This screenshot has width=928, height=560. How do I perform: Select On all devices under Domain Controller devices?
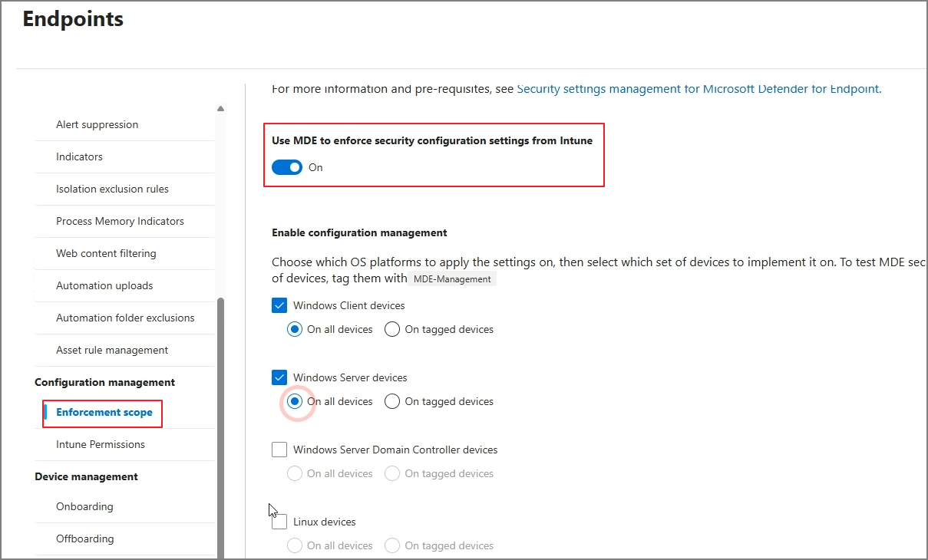click(295, 473)
